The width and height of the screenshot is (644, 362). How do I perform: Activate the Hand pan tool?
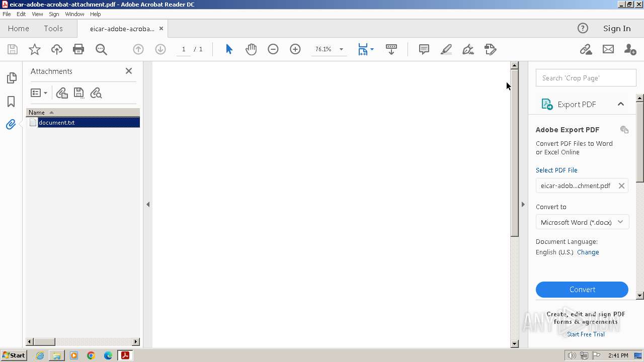[x=251, y=49]
